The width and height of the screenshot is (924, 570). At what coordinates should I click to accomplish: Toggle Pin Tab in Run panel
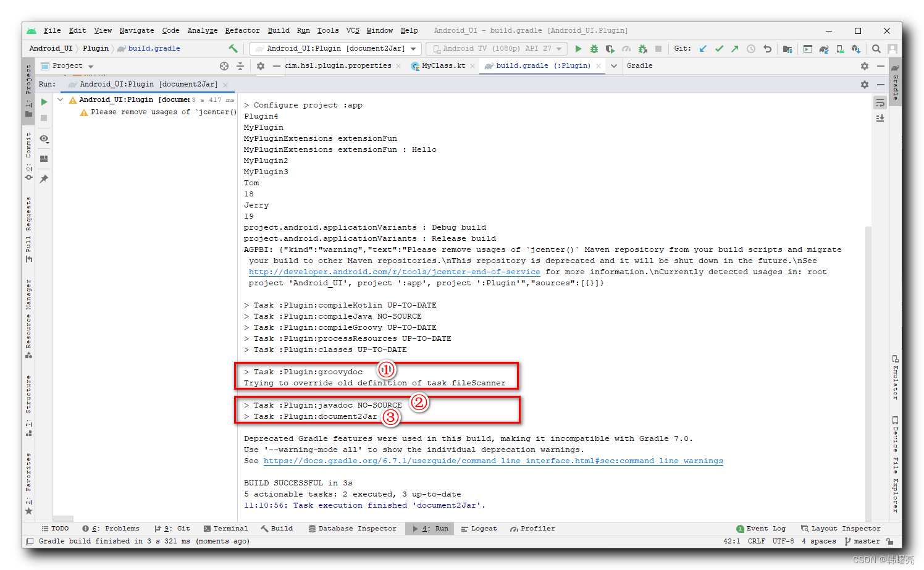tap(44, 179)
